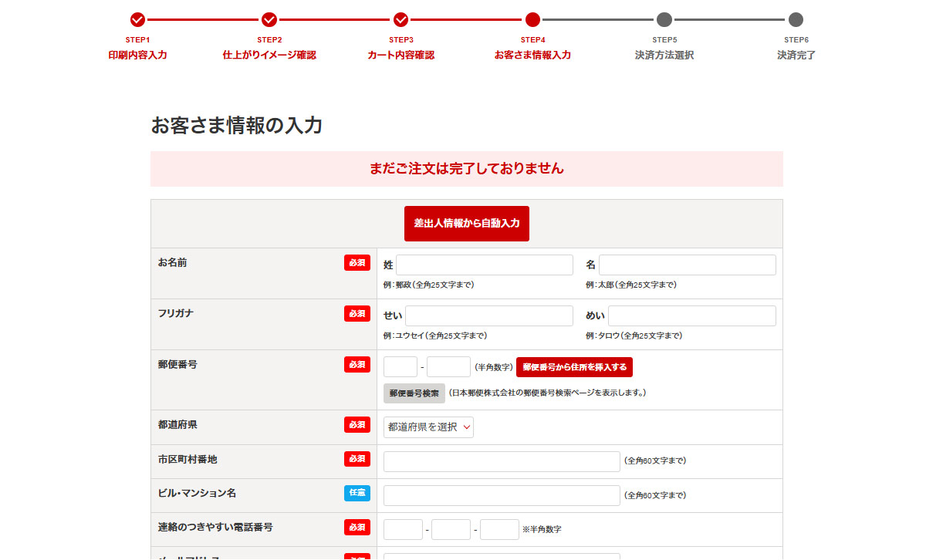Viewport: 926px width, 560px height.
Task: Open the 郵便番号検索 page button
Action: (414, 393)
